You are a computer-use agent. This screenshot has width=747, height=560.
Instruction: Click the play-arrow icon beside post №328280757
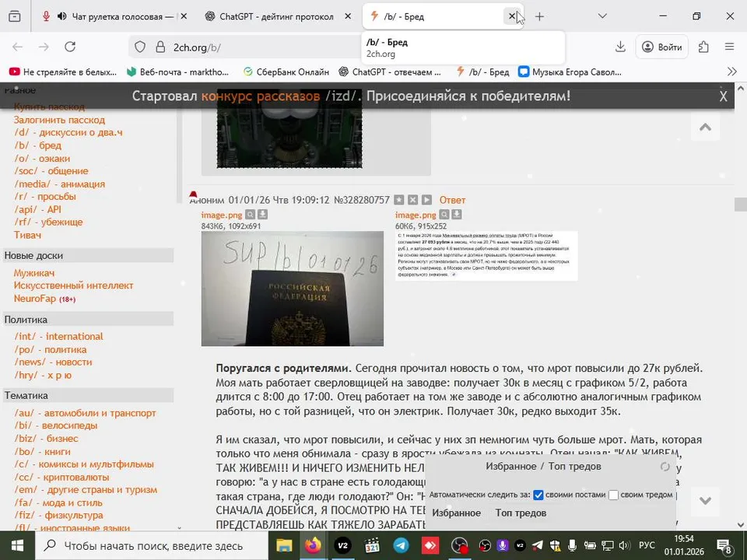(427, 200)
